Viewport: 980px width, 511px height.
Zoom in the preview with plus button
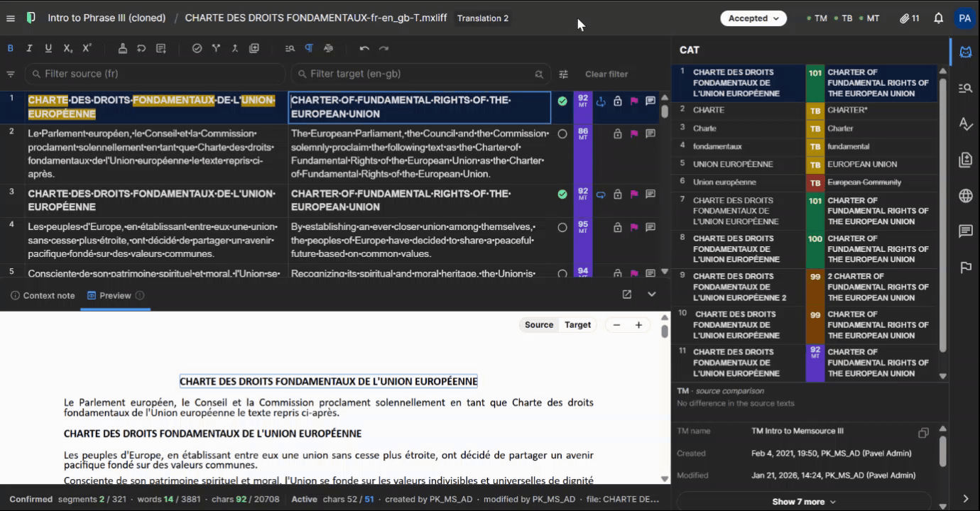638,325
